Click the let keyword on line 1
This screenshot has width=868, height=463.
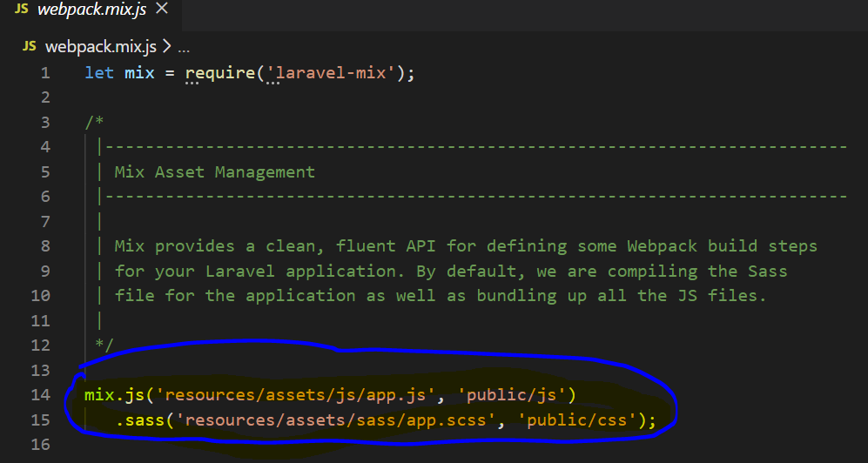coord(99,72)
